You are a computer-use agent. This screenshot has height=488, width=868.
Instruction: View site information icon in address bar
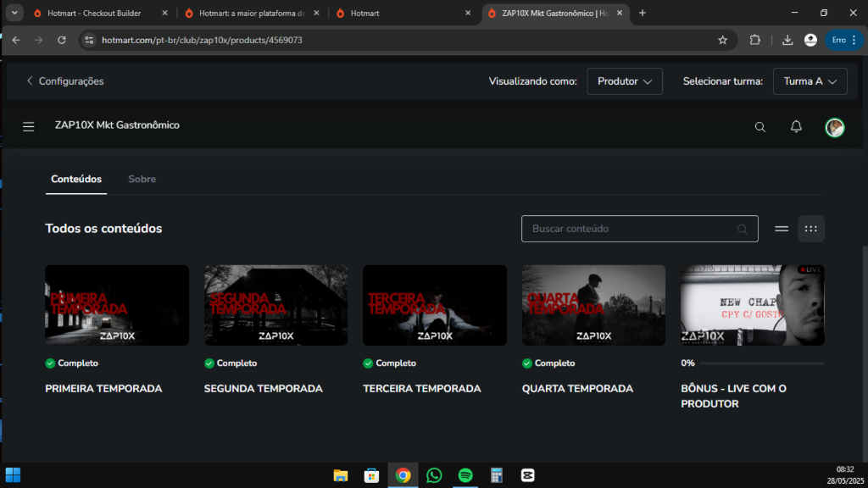point(89,40)
